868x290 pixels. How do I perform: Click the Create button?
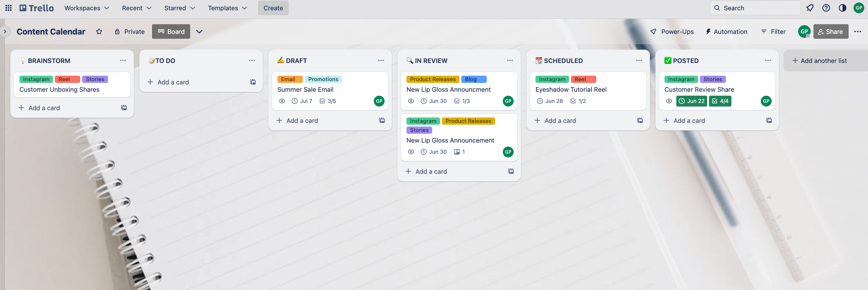(x=273, y=8)
